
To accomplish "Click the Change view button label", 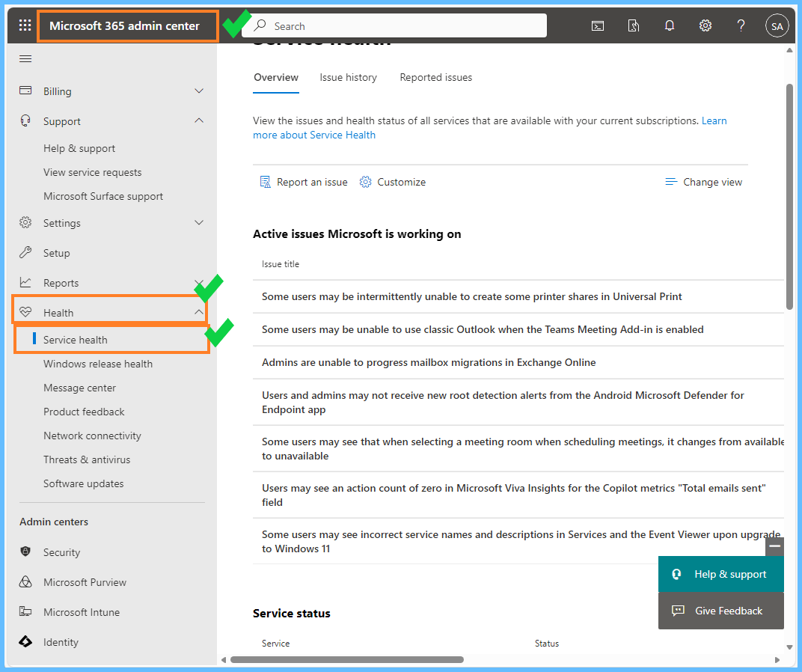I will [x=712, y=182].
